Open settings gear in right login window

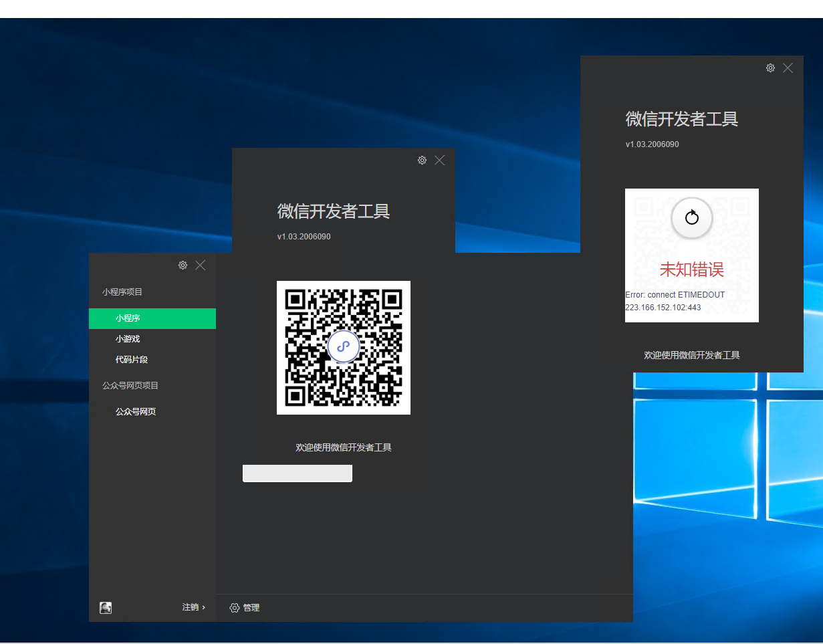click(770, 68)
